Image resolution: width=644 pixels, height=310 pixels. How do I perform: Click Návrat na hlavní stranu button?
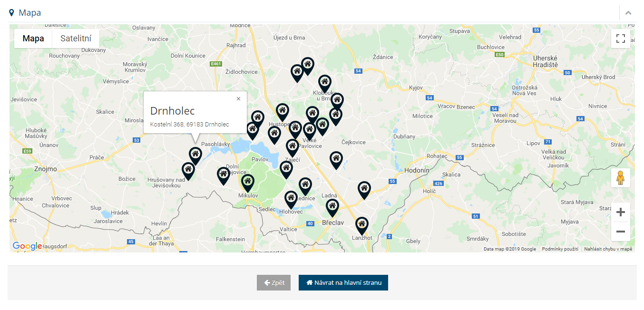coord(343,282)
